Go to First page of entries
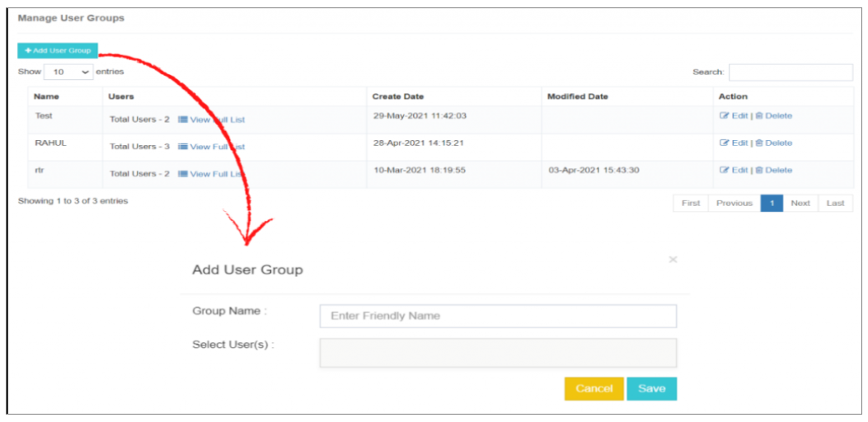Screen dimensions: 868x422 [x=691, y=204]
